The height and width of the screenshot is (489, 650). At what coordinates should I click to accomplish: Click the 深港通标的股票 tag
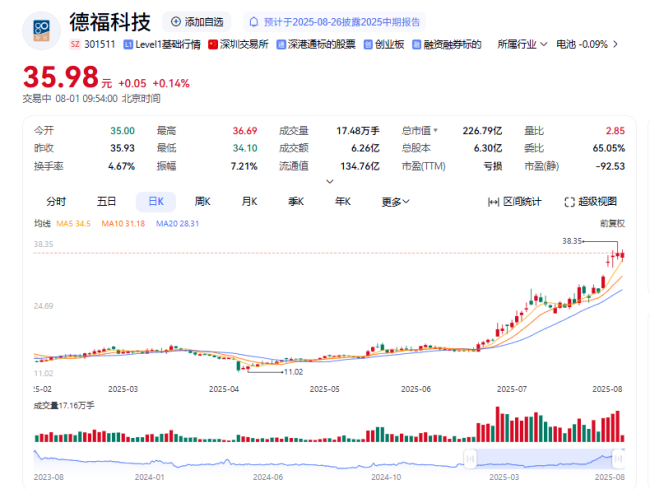pos(318,45)
